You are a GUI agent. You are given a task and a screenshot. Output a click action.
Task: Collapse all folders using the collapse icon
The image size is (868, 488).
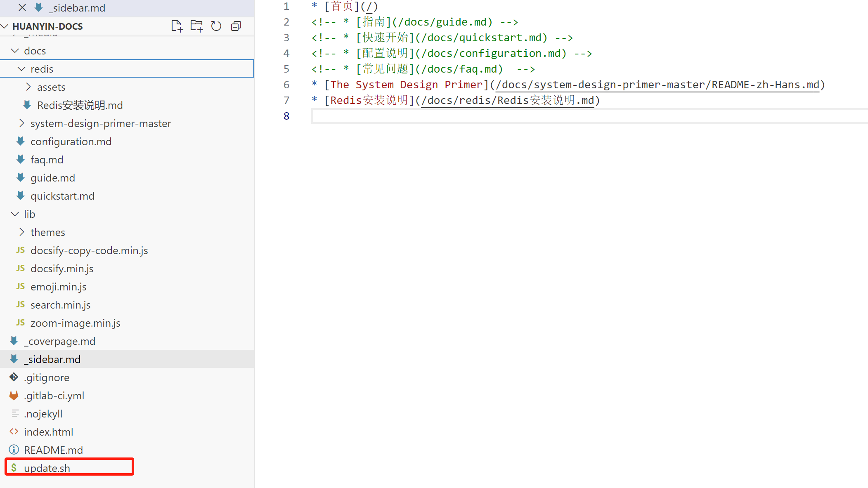(x=236, y=26)
